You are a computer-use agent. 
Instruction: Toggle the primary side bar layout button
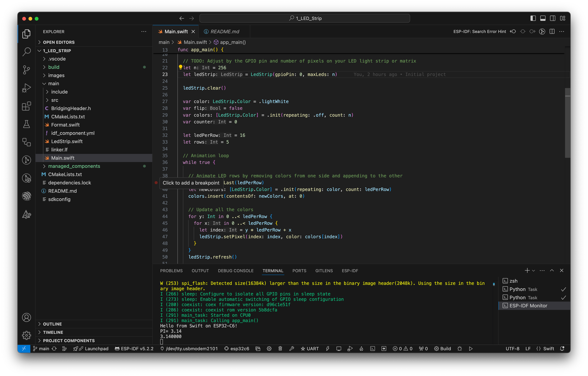[533, 18]
